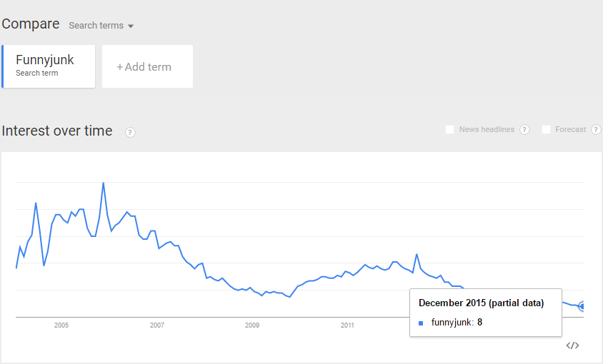Click the help icon next to Forecast
Screen dimensions: 603x364
click(596, 130)
